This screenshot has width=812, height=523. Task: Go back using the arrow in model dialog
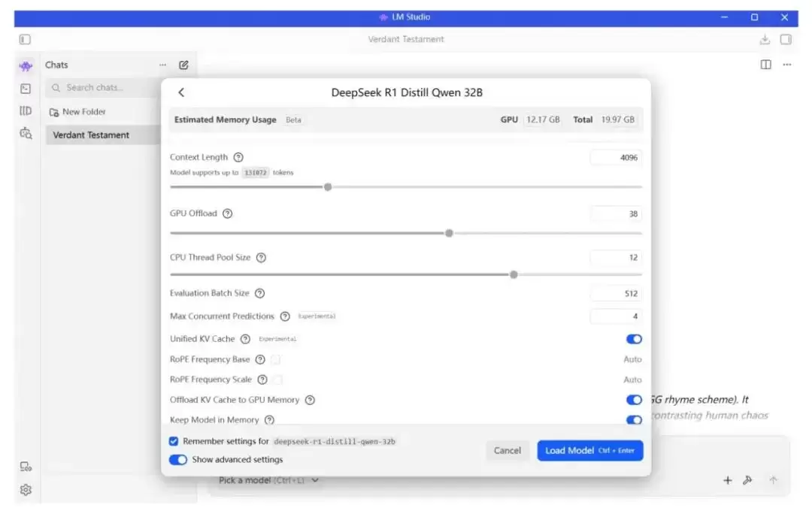click(181, 92)
